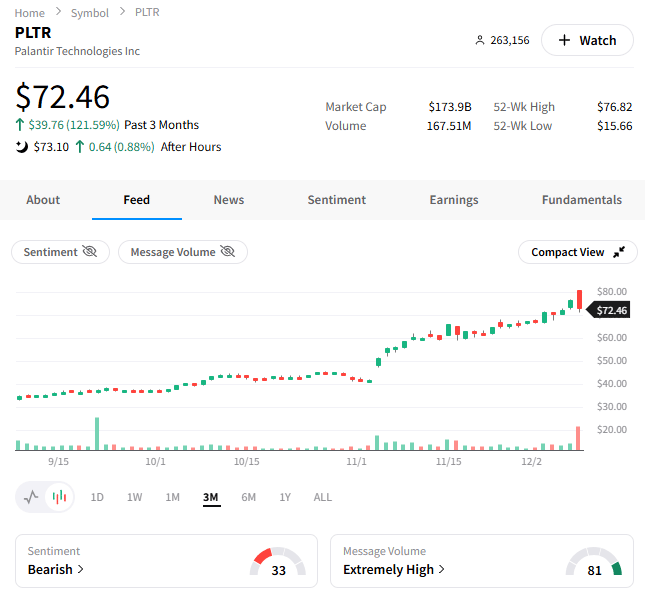This screenshot has width=645, height=592.
Task: Click the $72.46 current price chart marker
Action: coord(609,310)
